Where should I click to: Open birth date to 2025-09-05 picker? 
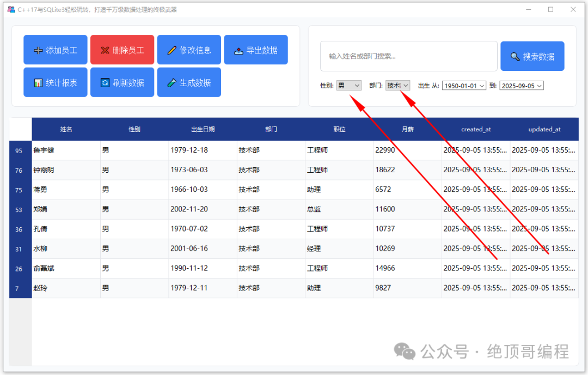(x=521, y=86)
